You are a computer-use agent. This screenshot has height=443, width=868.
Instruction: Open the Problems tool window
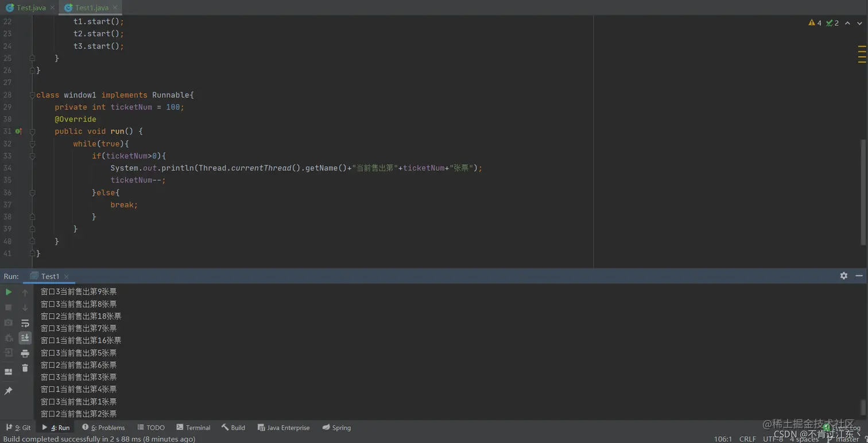click(103, 427)
